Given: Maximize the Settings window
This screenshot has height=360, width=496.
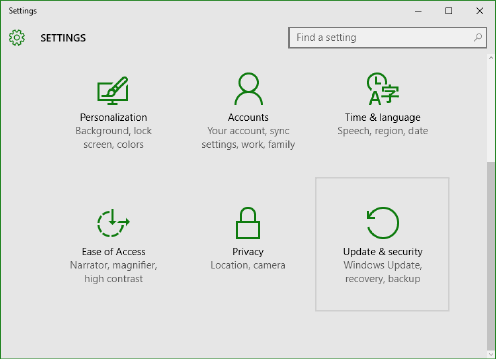Looking at the screenshot, I should point(449,11).
